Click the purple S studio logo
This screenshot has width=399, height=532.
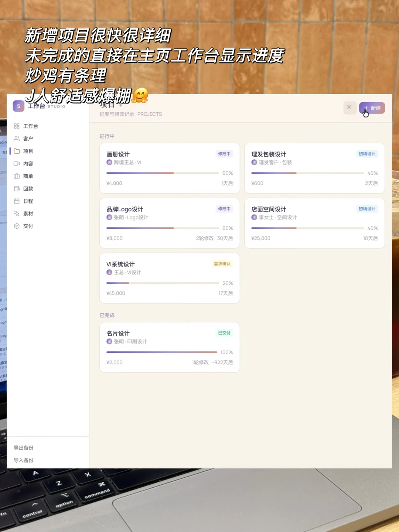pyautogui.click(x=18, y=106)
